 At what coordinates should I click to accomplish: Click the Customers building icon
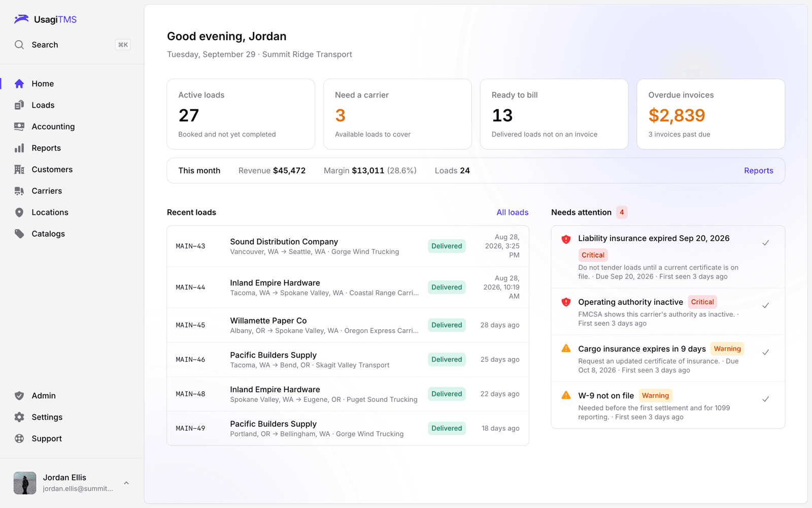click(19, 169)
